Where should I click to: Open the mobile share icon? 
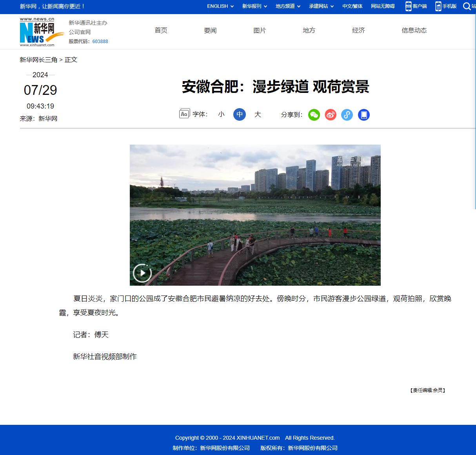click(364, 115)
